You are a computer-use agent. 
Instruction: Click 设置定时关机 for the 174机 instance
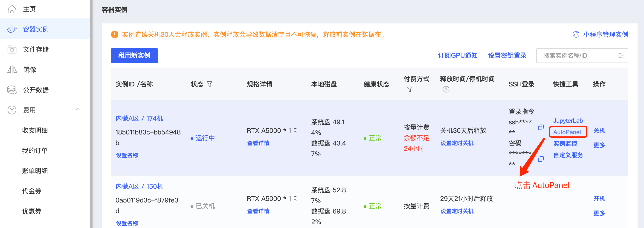pos(457,143)
